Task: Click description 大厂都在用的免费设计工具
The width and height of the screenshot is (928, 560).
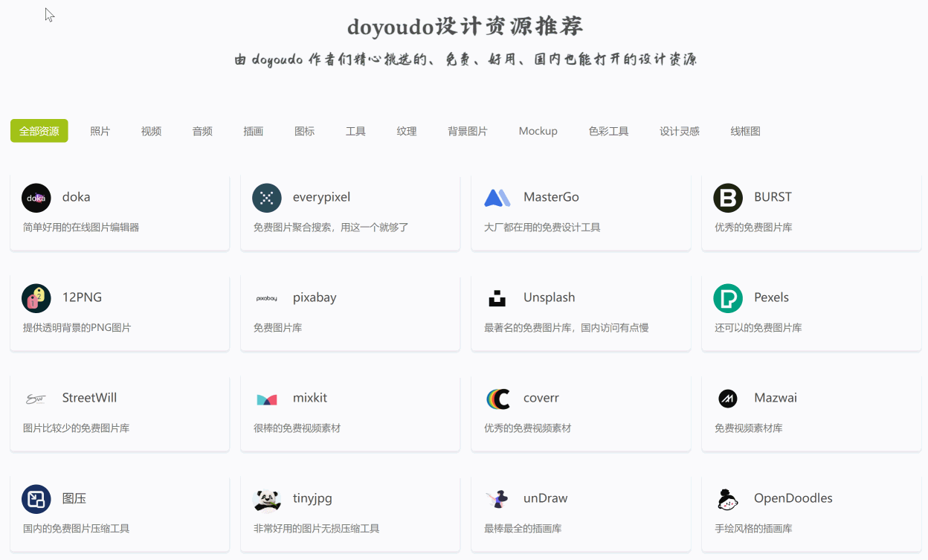Action: (x=542, y=228)
